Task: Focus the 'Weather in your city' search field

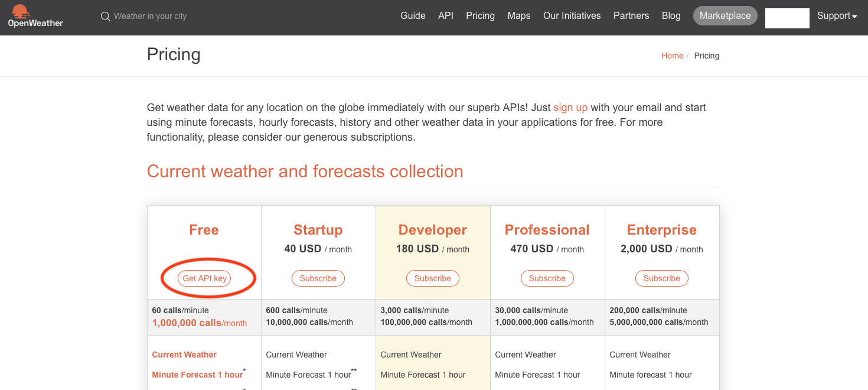Action: tap(150, 17)
